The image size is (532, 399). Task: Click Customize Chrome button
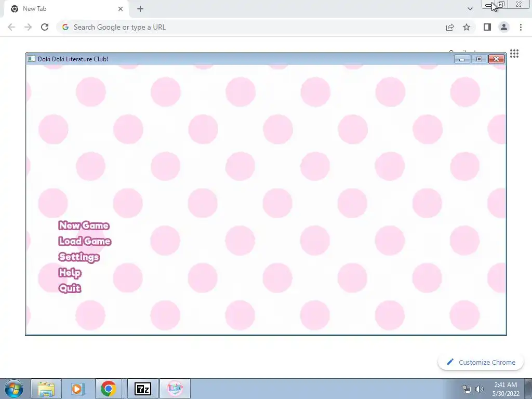[x=481, y=362]
